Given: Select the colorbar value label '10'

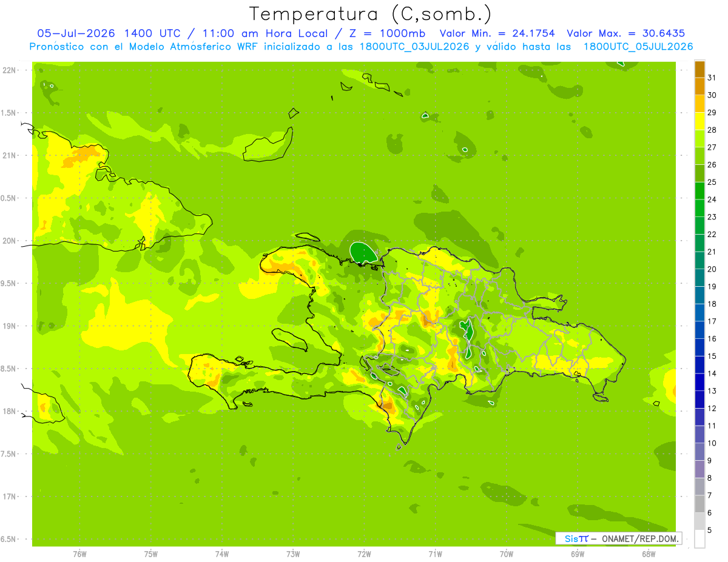Looking at the screenshot, I should (712, 443).
